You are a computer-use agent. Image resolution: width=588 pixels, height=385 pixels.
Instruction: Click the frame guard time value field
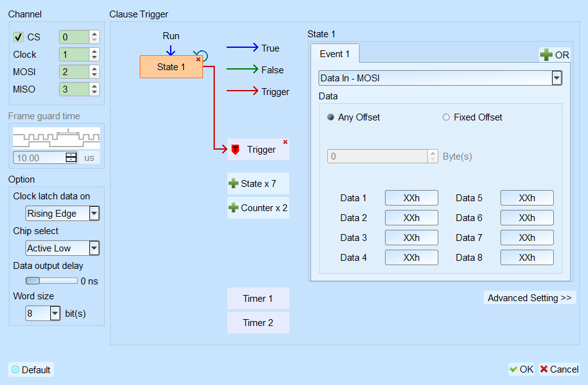[39, 158]
